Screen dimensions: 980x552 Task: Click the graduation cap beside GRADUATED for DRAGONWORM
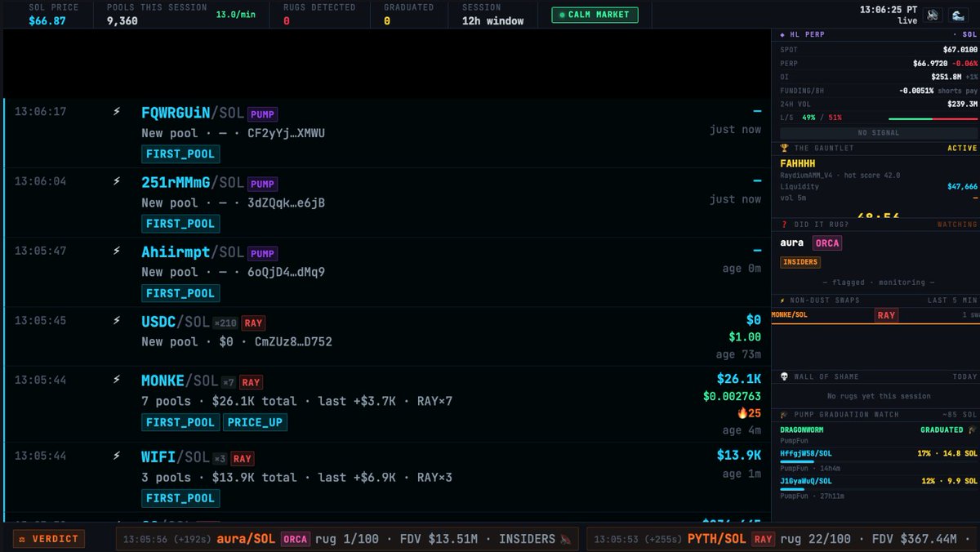(x=972, y=430)
